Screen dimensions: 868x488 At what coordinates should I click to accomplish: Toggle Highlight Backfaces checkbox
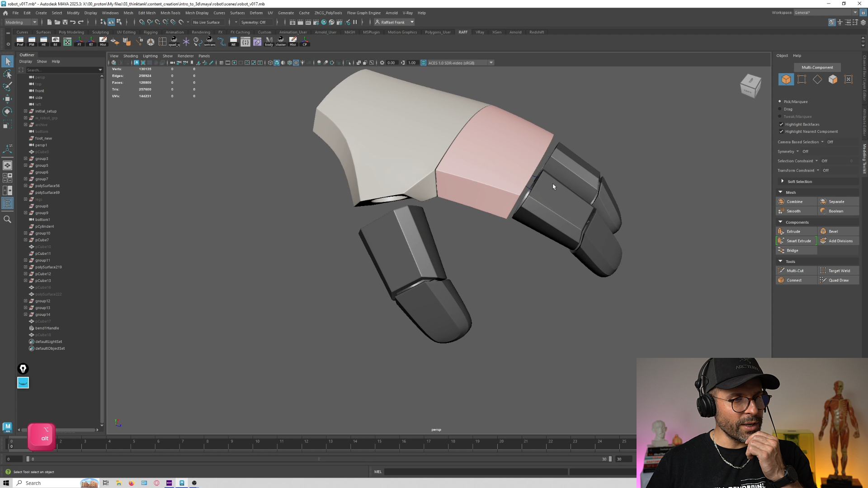pyautogui.click(x=781, y=124)
